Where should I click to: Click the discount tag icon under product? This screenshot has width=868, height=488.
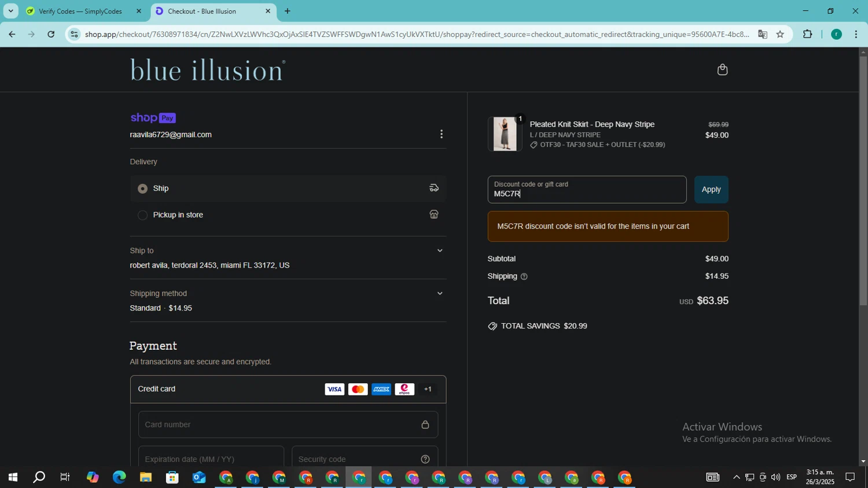(534, 145)
